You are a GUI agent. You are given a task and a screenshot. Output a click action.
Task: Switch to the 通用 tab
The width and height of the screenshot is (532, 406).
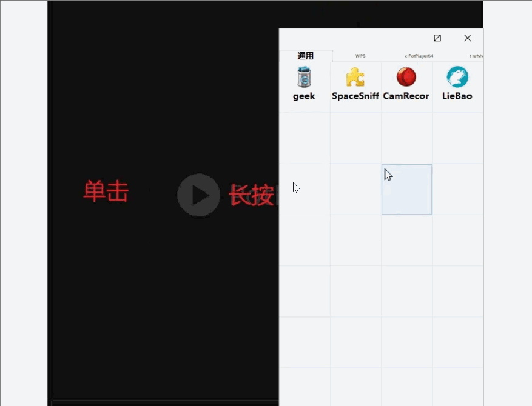click(305, 56)
